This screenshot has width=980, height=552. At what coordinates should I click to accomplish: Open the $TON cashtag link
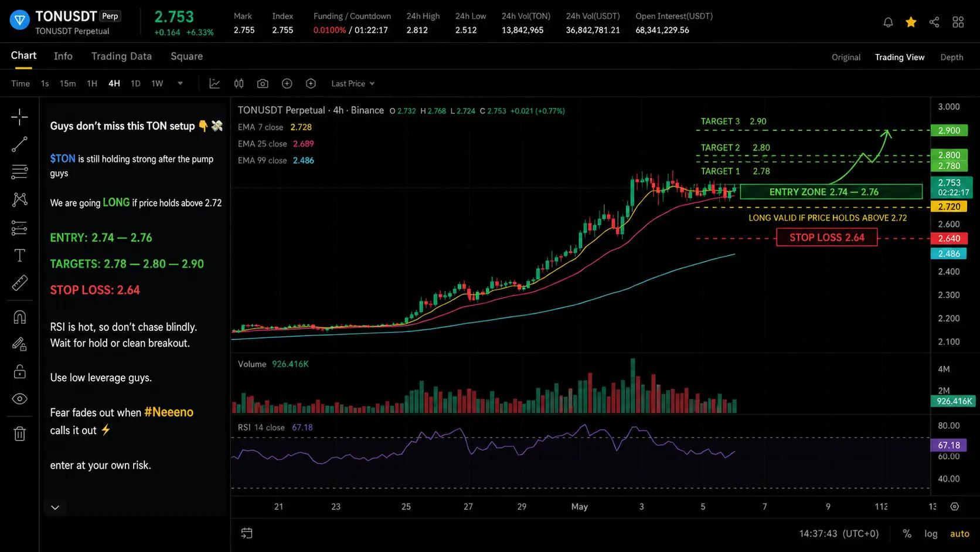pyautogui.click(x=63, y=159)
